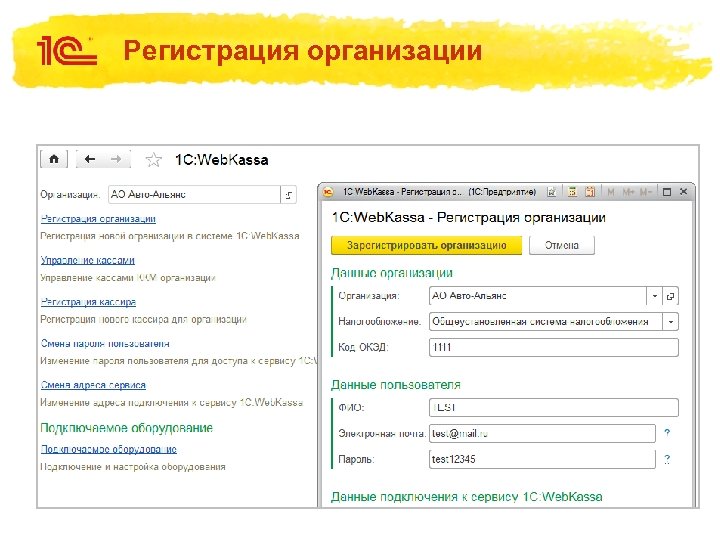The height and width of the screenshot is (540, 720).
Task: Click the green Подключаемое оборудование section heading
Action: point(127,428)
